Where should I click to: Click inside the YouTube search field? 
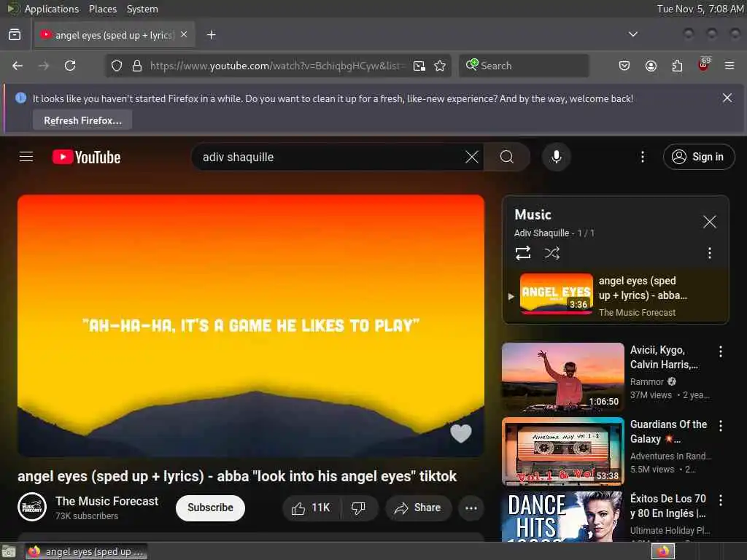click(x=331, y=157)
